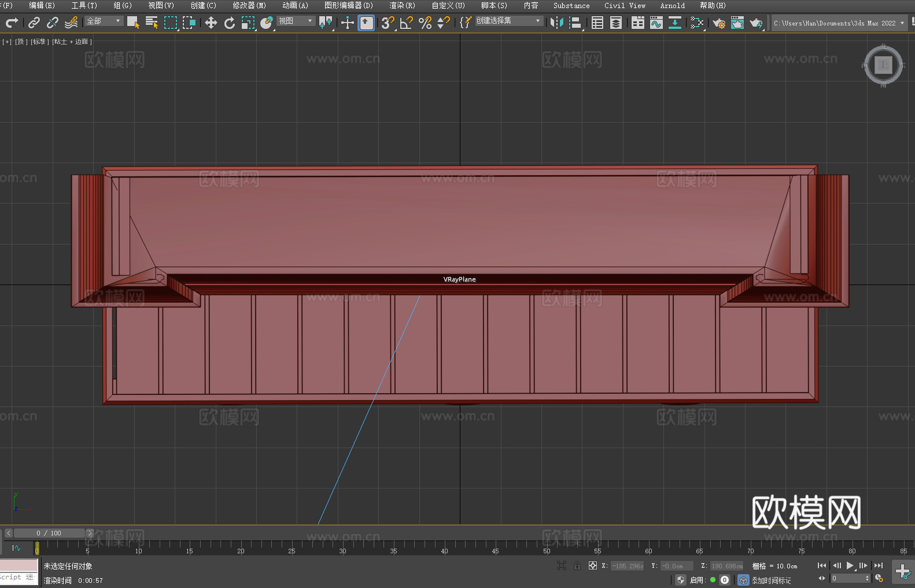
Task: Step time slider forward with right arrow
Action: (90, 533)
